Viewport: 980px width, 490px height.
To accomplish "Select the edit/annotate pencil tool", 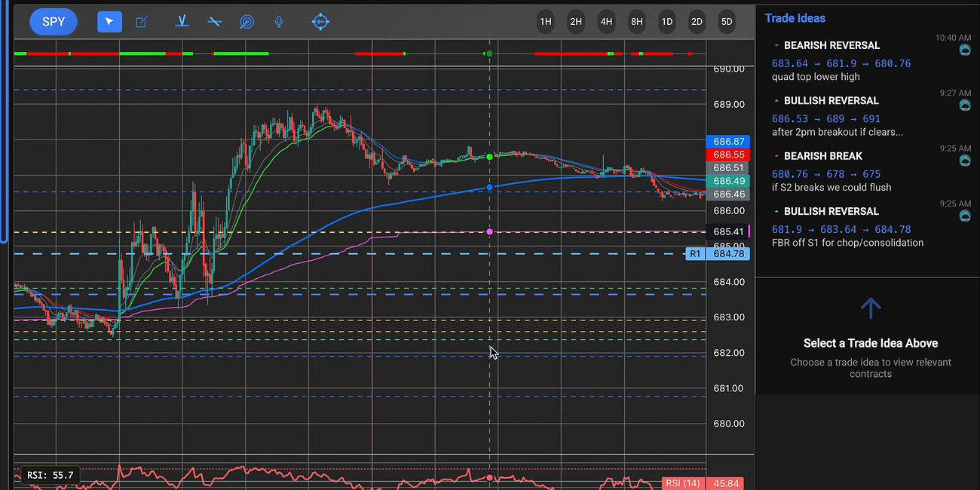I will click(x=141, y=22).
